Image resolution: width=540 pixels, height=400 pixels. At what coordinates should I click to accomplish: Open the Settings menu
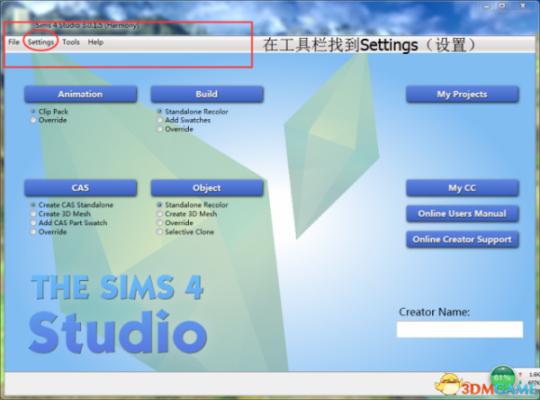tap(41, 42)
